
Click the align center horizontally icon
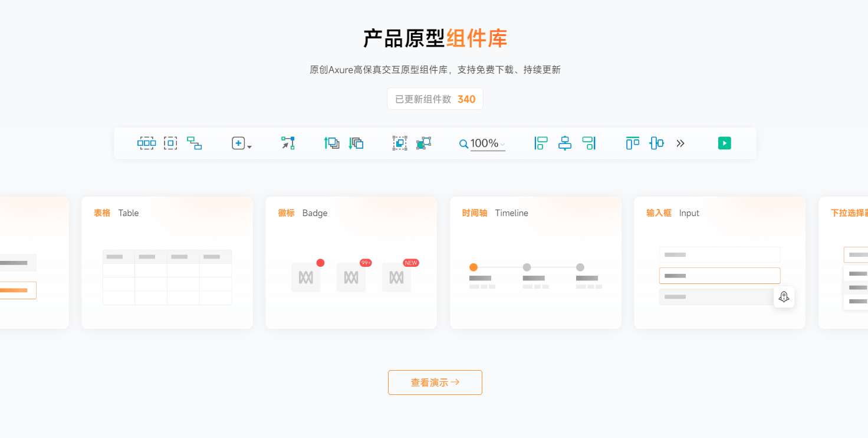(x=565, y=143)
